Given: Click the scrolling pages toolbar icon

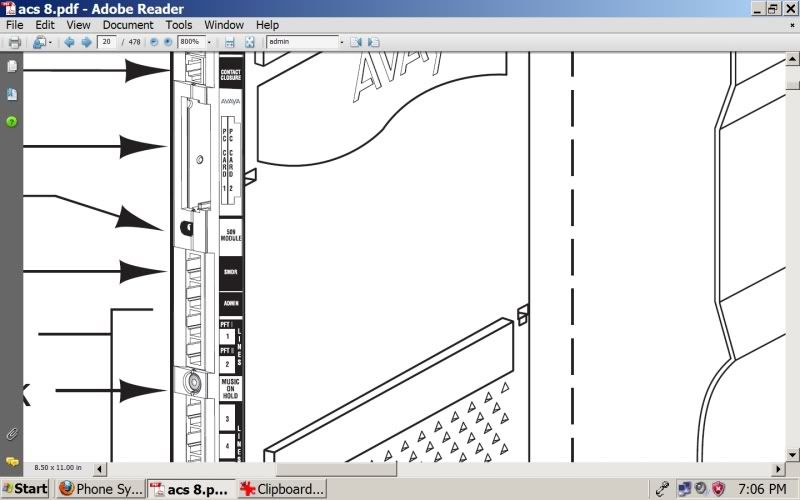Looking at the screenshot, I should coord(230,42).
